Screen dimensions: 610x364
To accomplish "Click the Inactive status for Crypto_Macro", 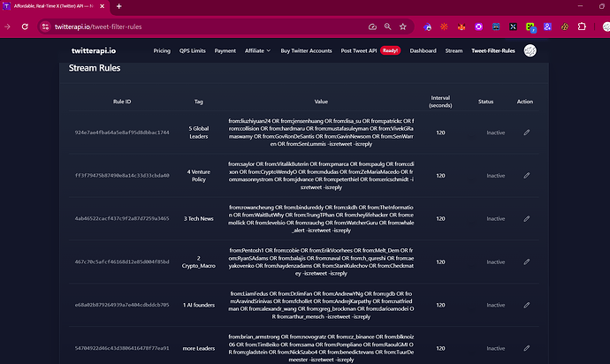I will click(496, 262).
